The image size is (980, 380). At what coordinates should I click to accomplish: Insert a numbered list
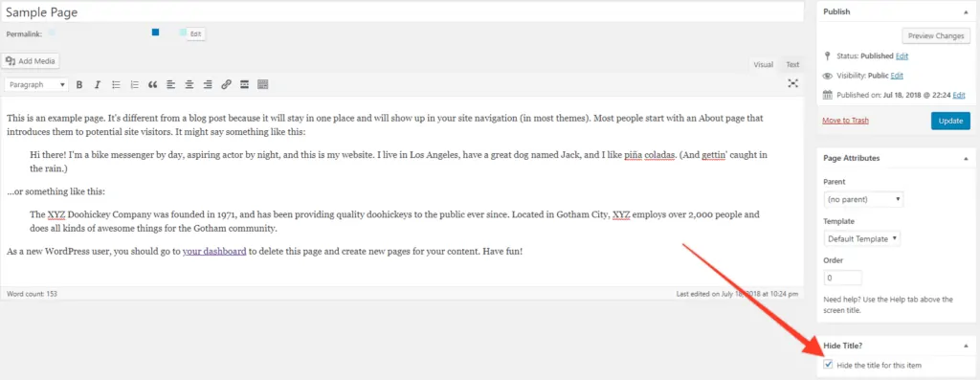tap(134, 84)
